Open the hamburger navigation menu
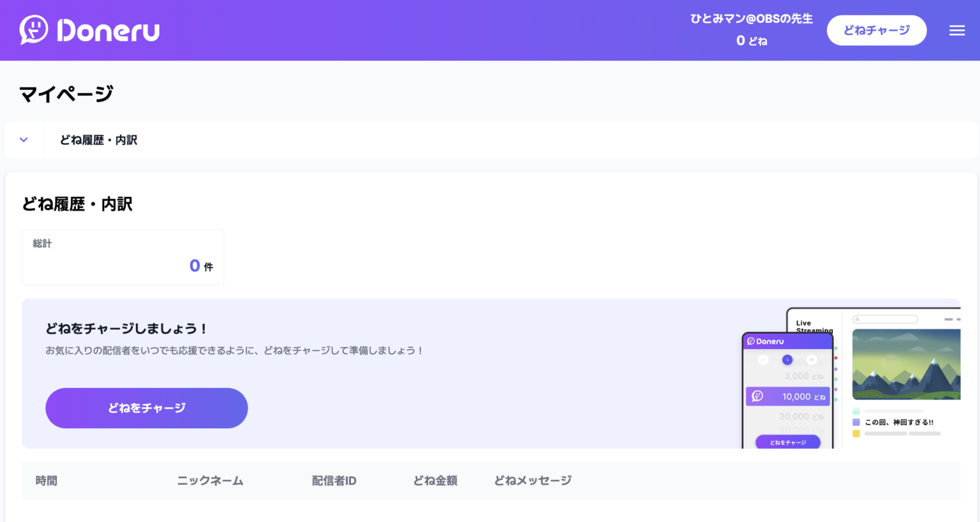The image size is (980, 522). coord(957,30)
